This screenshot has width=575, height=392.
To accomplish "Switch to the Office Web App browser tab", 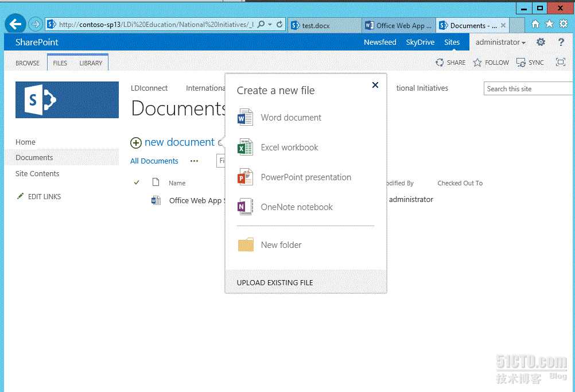I will (x=399, y=25).
